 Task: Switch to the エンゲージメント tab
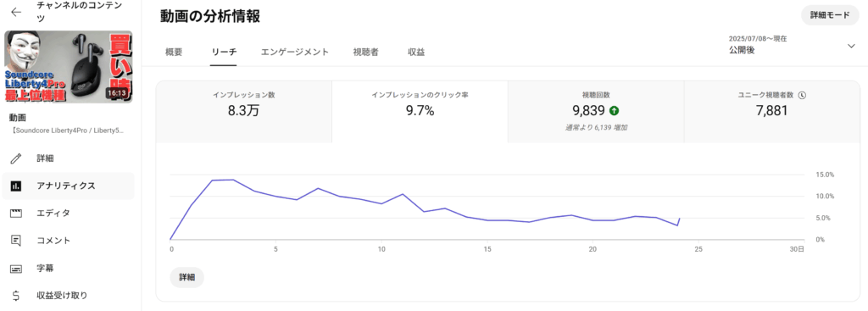[x=295, y=52]
